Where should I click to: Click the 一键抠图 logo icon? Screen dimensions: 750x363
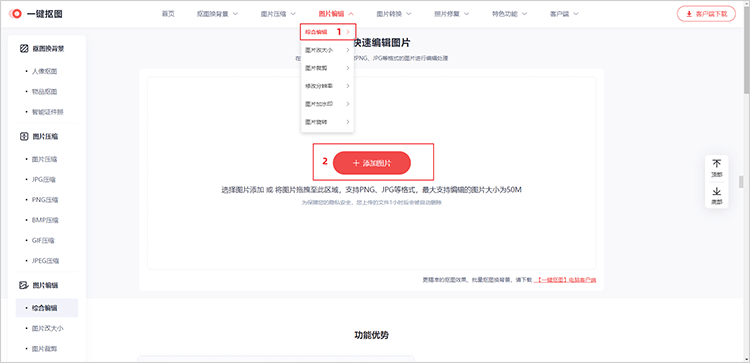(16, 14)
